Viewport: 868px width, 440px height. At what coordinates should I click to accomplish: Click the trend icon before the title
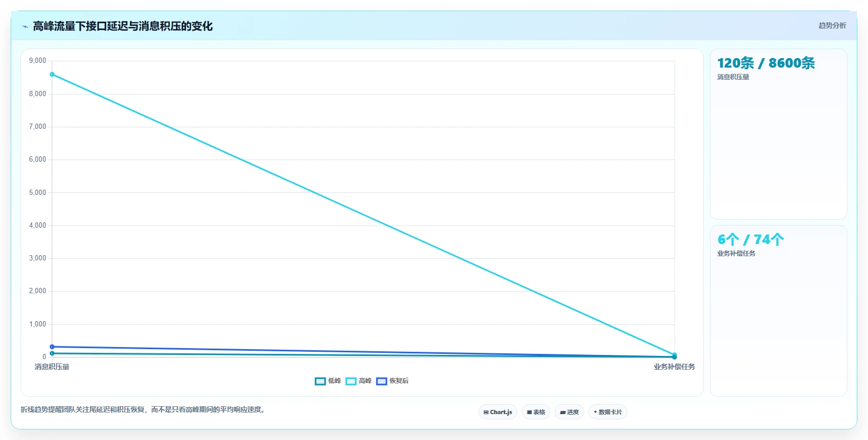coord(25,26)
